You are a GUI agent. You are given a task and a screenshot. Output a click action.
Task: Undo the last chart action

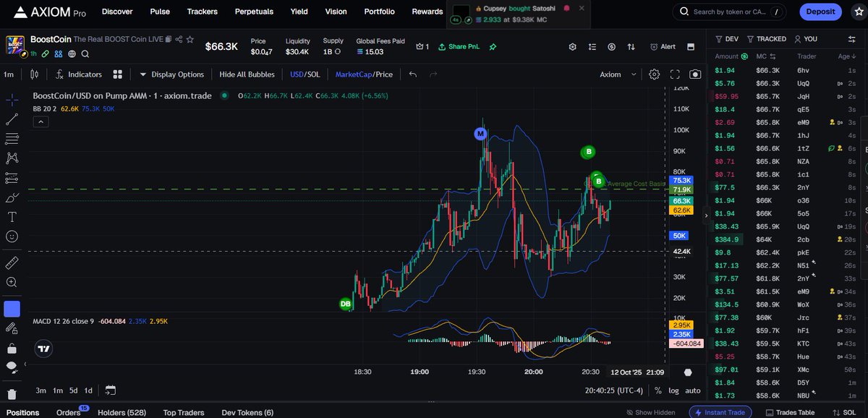pos(413,74)
